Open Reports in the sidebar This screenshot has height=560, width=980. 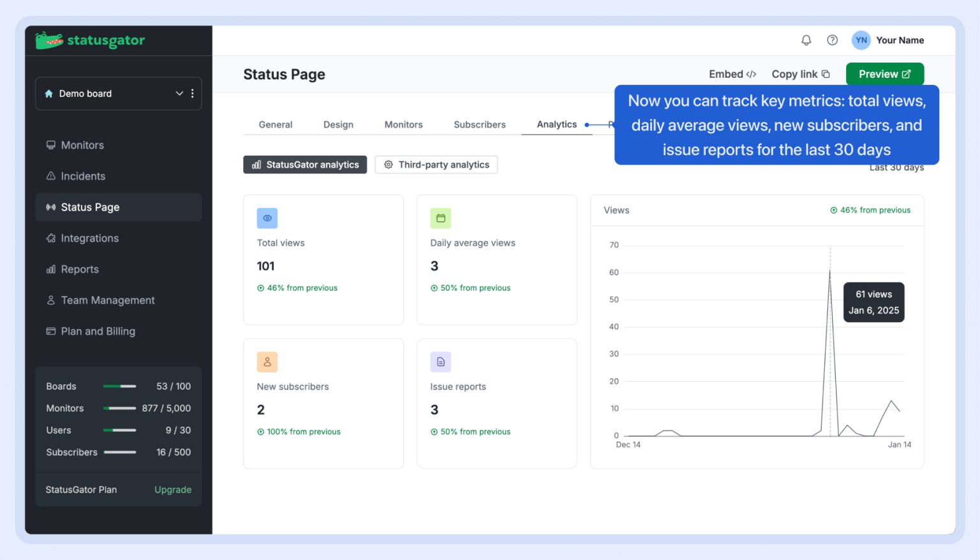(119, 269)
